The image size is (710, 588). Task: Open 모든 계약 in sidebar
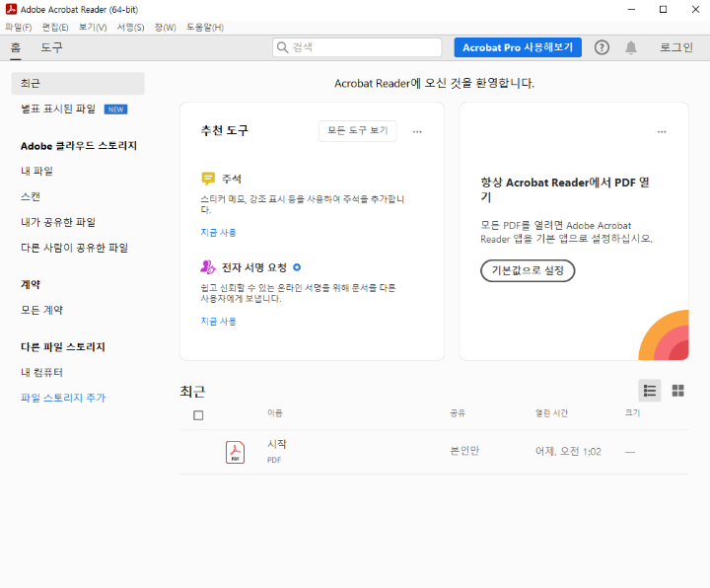point(42,310)
